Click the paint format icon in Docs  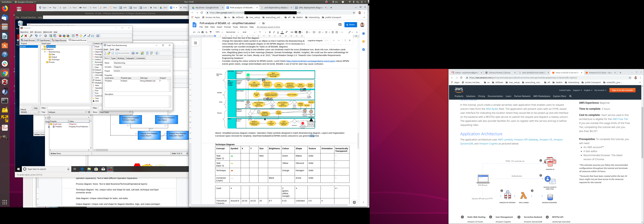coord(211,32)
